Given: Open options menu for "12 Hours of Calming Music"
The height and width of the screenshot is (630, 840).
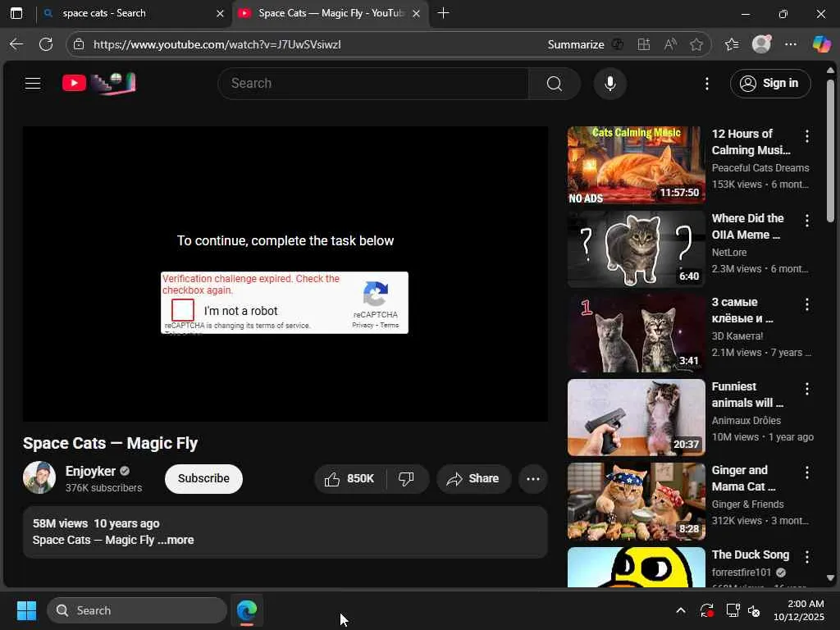Looking at the screenshot, I should point(807,136).
